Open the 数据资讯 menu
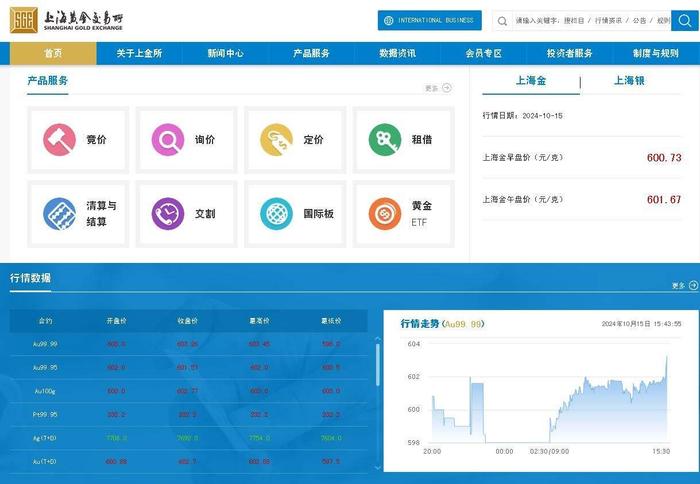 coord(397,54)
